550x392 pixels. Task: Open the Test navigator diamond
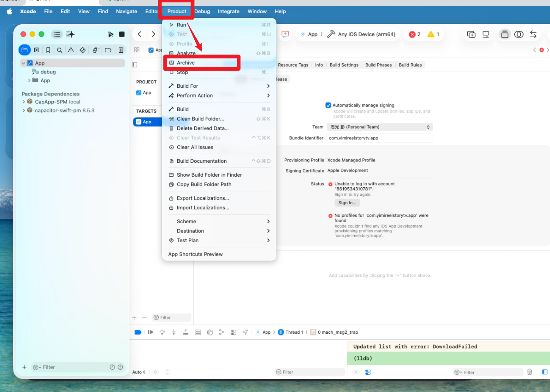click(83, 50)
